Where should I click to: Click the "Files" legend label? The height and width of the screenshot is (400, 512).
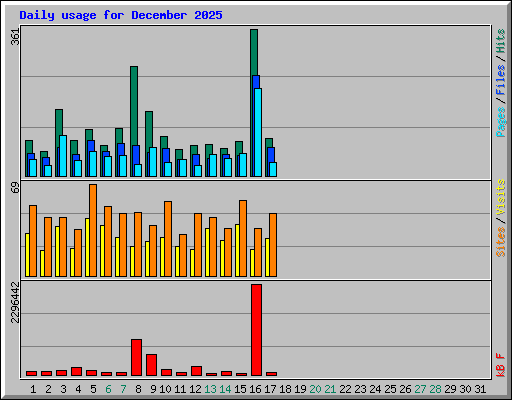[x=501, y=80]
